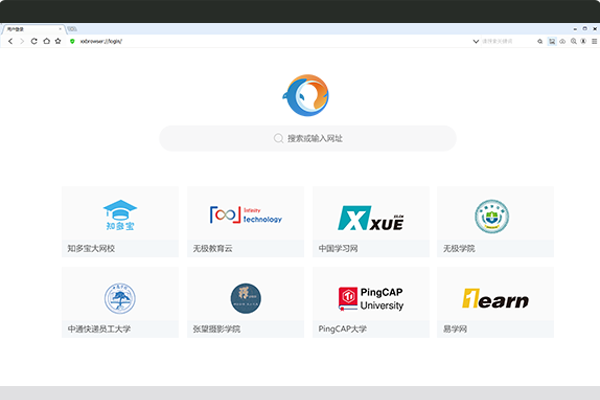Open the home page via house icon

point(46,41)
